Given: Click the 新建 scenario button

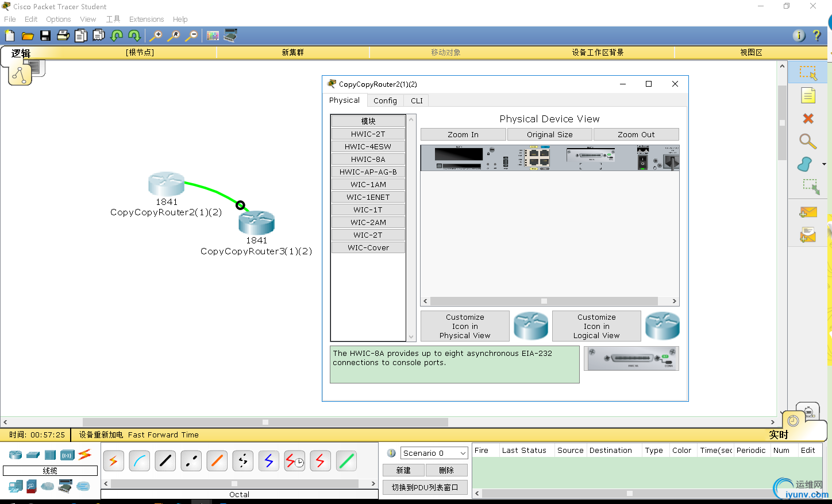Looking at the screenshot, I should pyautogui.click(x=403, y=470).
